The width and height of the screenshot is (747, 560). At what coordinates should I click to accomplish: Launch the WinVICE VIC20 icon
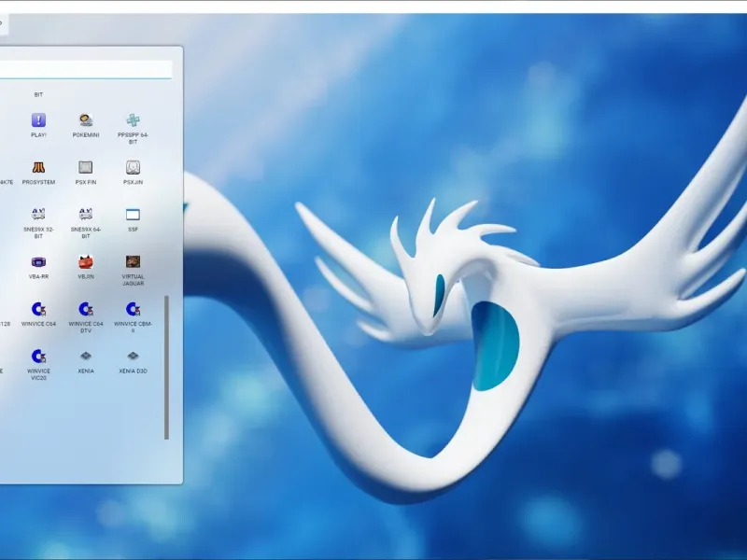coord(38,356)
